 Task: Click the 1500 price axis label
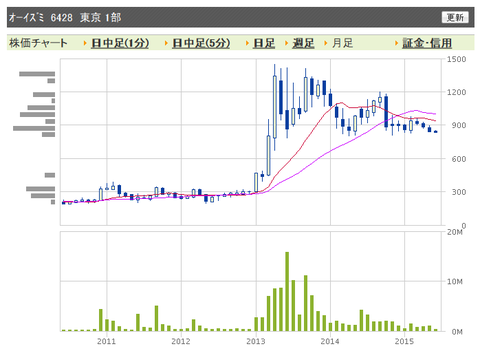456,59
